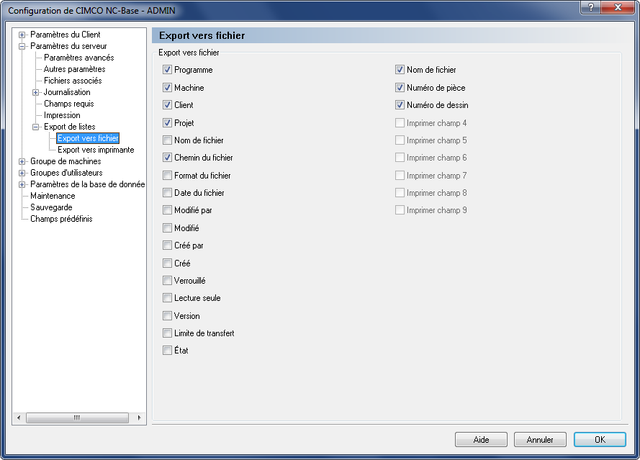Screen dimensions: 640x460
Task: Close the configuration dialog window
Action: pyautogui.click(x=618, y=7)
